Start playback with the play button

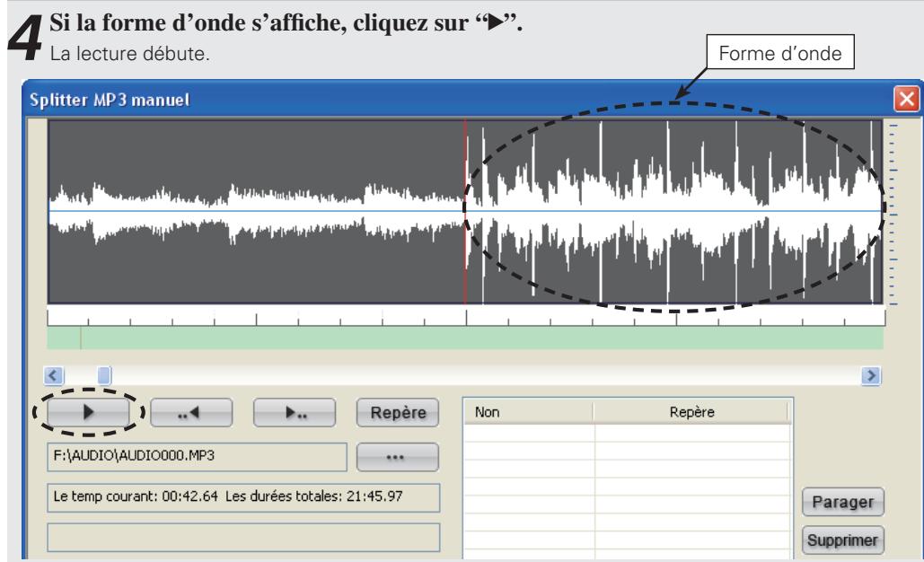[88, 412]
